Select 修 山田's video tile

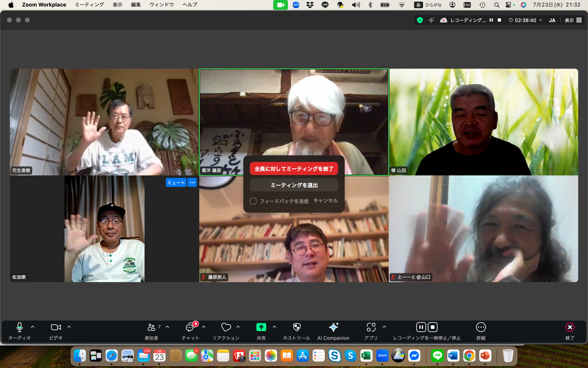coord(484,122)
